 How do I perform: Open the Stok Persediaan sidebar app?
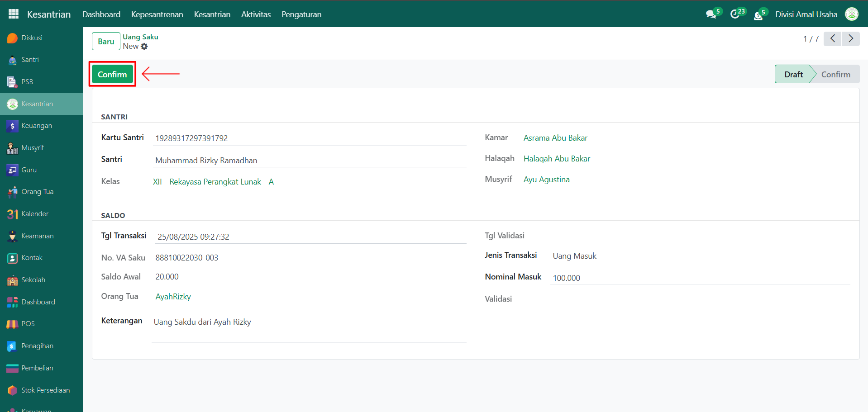click(x=45, y=390)
